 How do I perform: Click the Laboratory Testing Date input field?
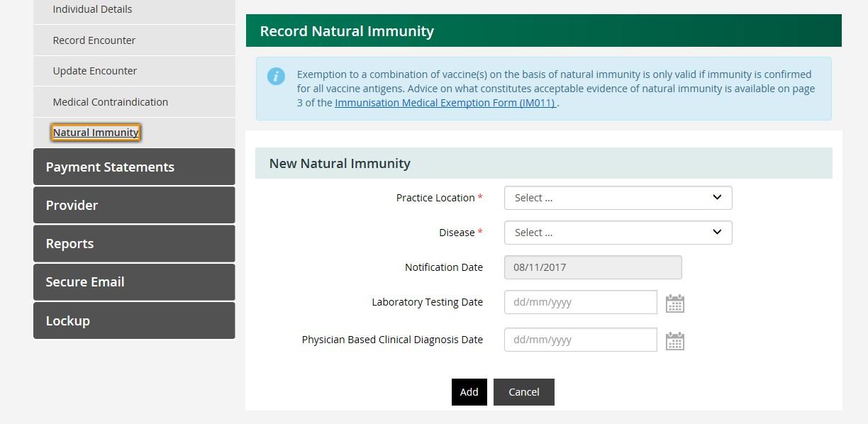(x=580, y=301)
